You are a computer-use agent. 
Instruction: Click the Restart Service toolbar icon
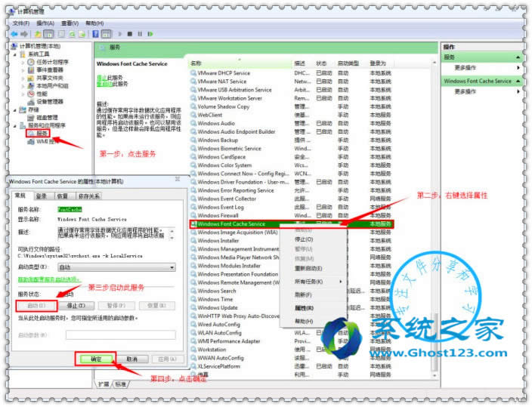coord(150,33)
